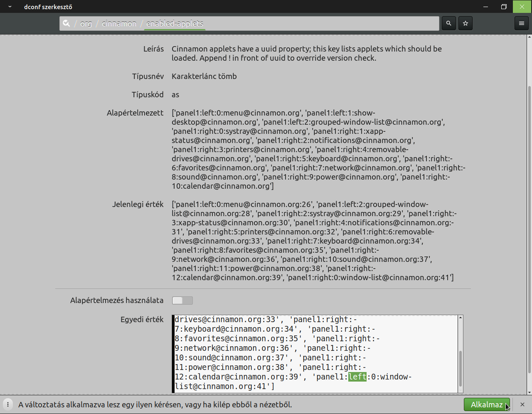Open the window menu arrow in title bar

click(10, 7)
